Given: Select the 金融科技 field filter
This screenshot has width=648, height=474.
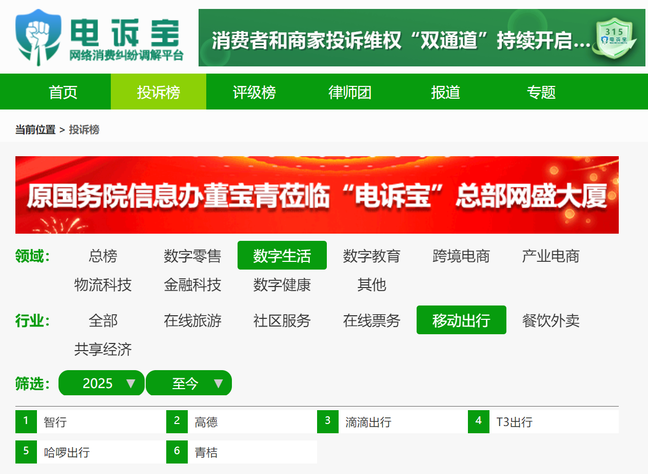Looking at the screenshot, I should coord(192,285).
